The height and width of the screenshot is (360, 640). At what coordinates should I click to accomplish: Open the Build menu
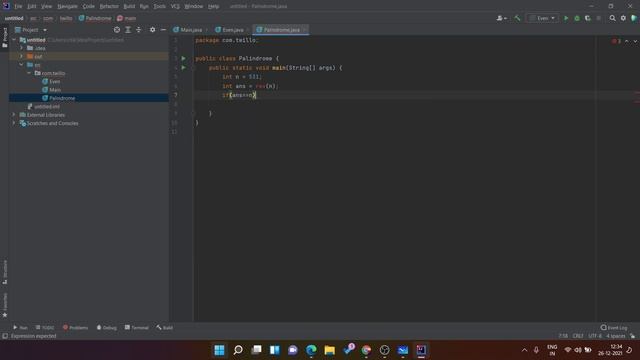tap(129, 7)
